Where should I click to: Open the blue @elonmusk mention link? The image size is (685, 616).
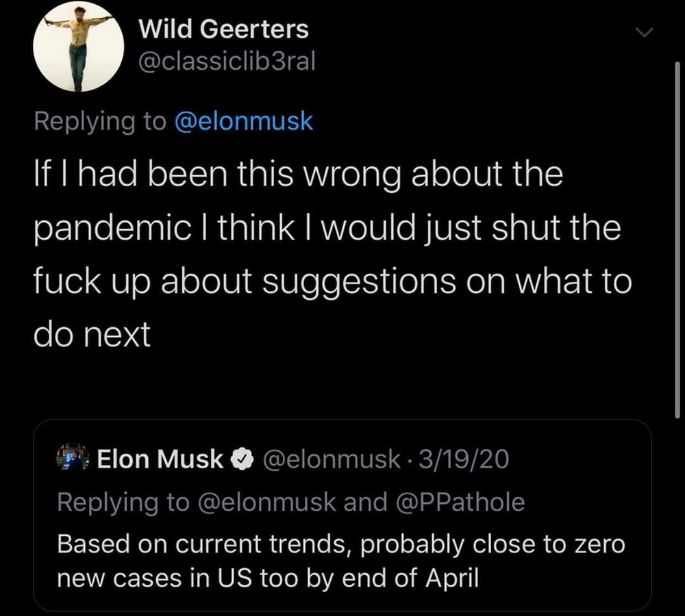244,121
